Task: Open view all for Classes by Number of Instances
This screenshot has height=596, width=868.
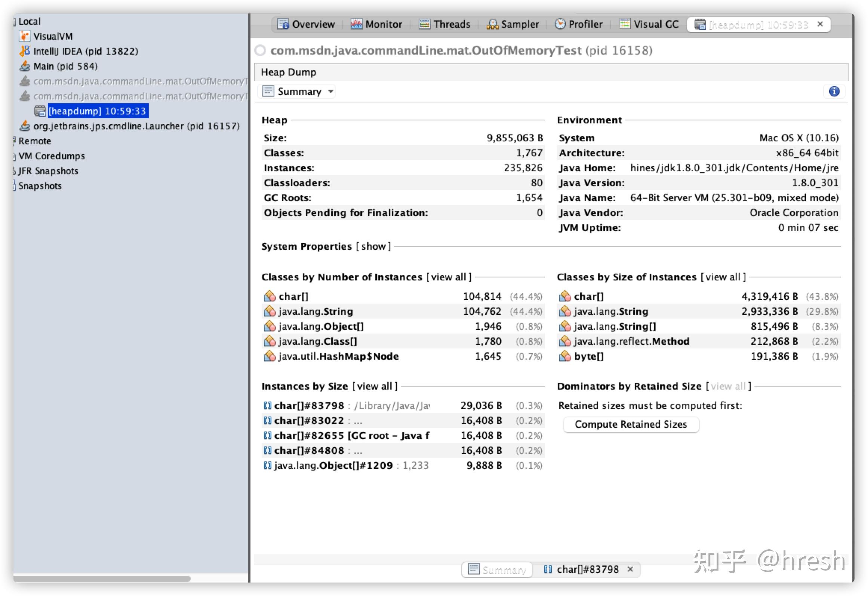Action: [x=449, y=277]
